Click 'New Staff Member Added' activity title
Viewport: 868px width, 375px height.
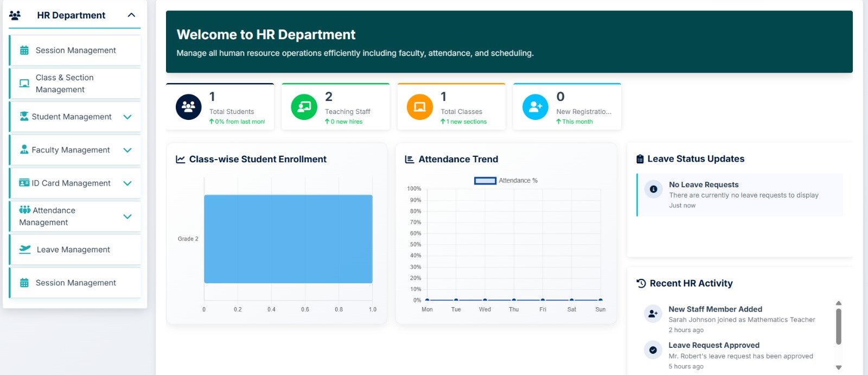[715, 309]
